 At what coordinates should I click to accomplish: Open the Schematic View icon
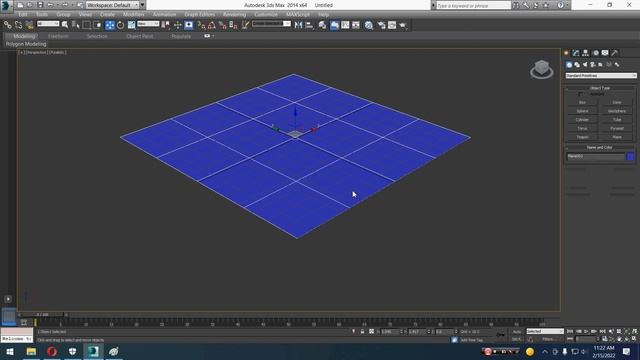tap(356, 25)
